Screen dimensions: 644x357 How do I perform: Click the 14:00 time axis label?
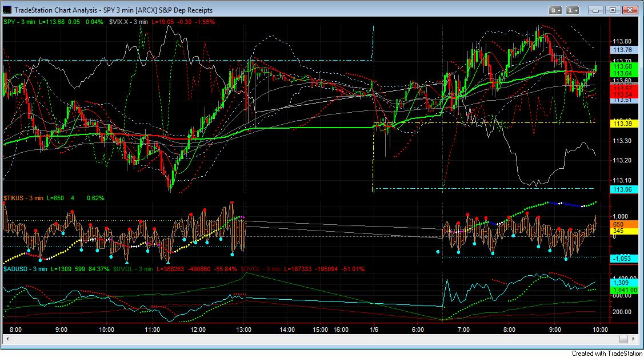pos(287,330)
